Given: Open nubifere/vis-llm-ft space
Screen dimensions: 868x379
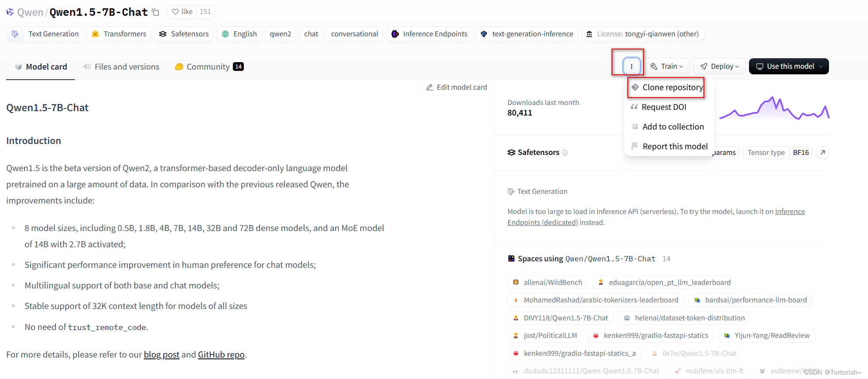Looking at the screenshot, I should tap(709, 371).
